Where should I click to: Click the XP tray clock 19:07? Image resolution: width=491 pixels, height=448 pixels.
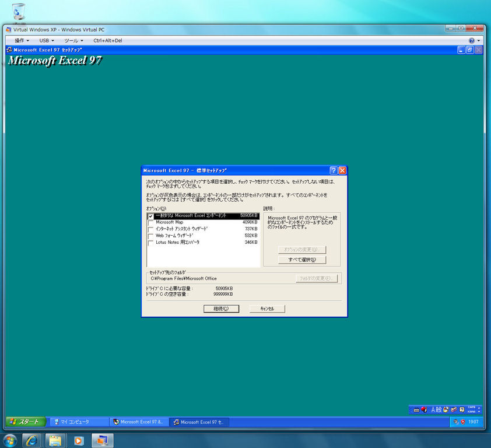[473, 422]
